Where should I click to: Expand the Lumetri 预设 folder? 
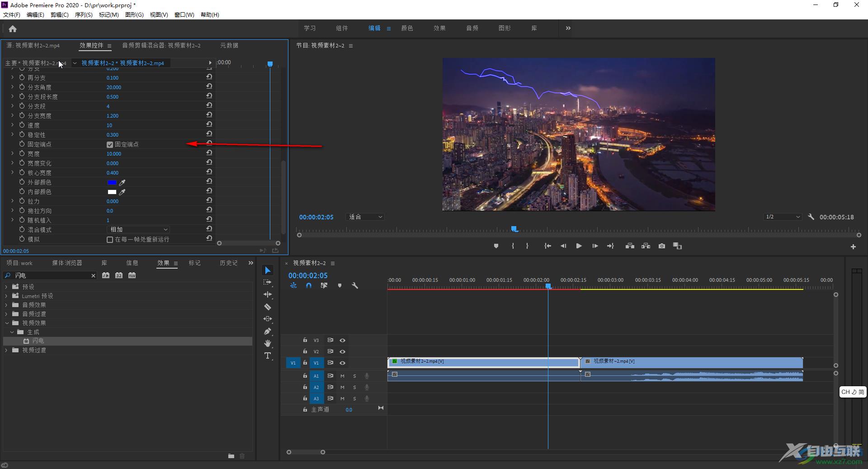[x=6, y=296]
